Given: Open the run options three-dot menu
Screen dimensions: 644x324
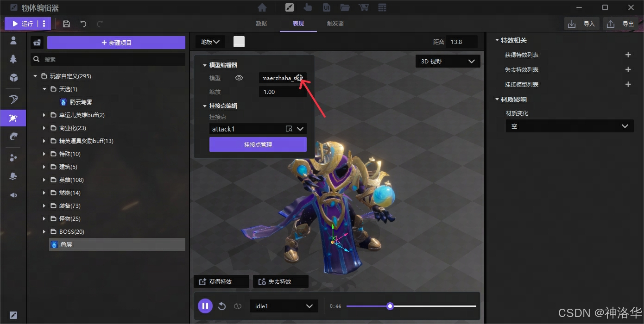Looking at the screenshot, I should [x=44, y=24].
